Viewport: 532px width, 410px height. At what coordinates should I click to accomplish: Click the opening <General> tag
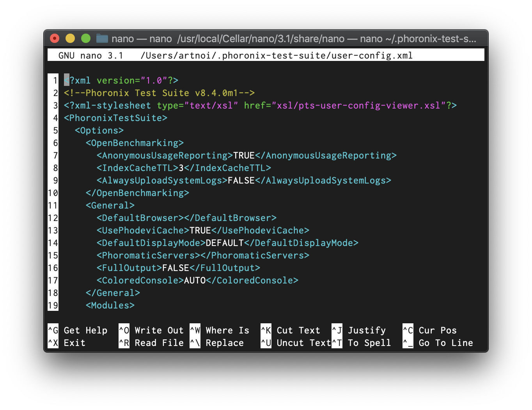tap(110, 205)
